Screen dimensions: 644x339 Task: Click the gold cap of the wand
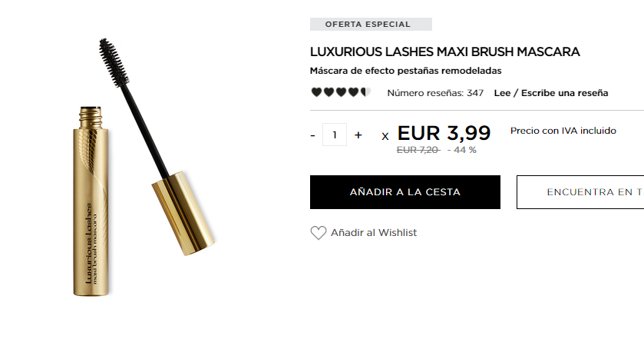coord(183,213)
